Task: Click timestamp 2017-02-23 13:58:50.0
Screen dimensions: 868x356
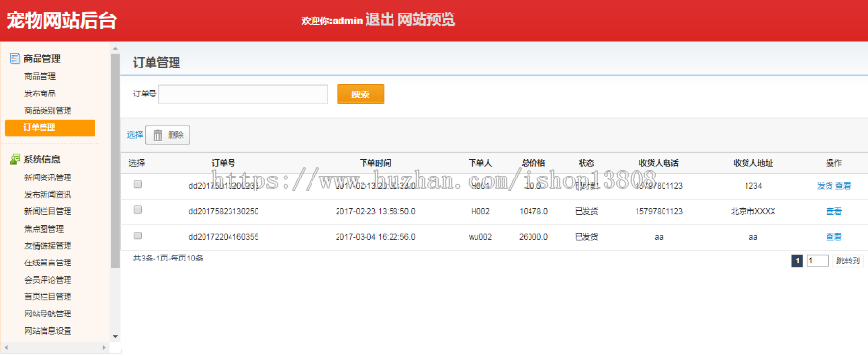Action: tap(375, 211)
